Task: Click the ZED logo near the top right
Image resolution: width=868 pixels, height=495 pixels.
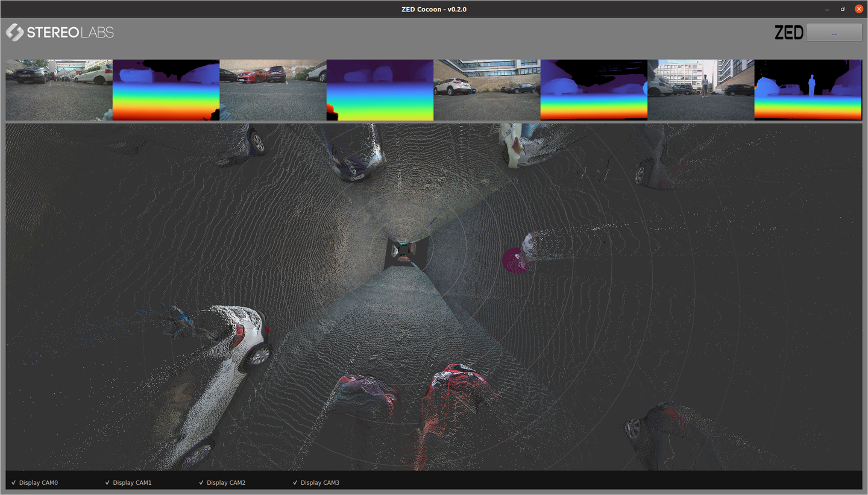Action: coord(790,32)
